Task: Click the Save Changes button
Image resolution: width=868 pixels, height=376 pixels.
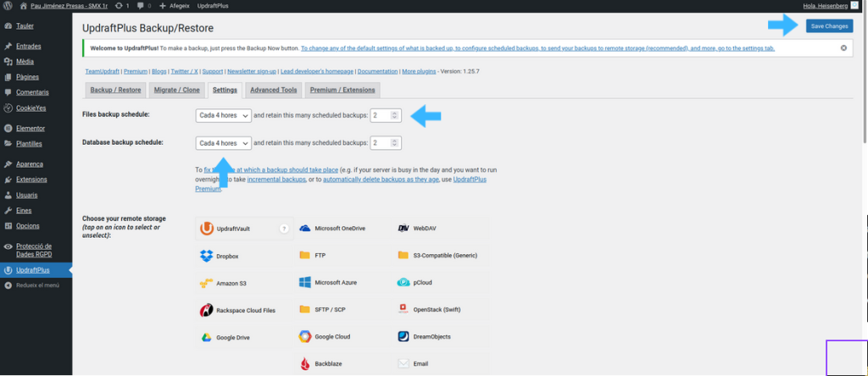Action: pos(829,26)
